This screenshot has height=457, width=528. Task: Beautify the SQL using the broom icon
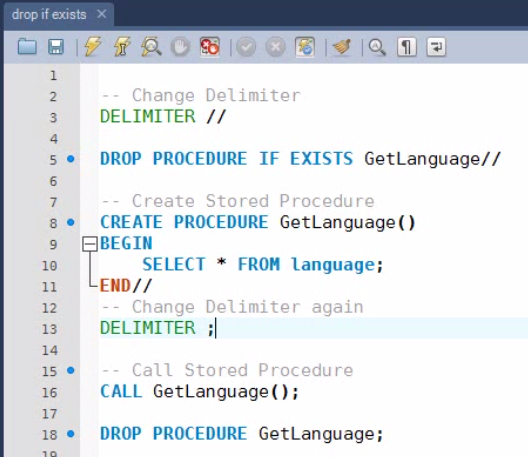341,46
